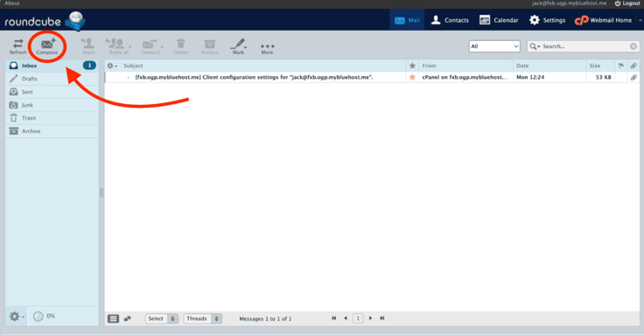Clear the search box with reset icon
The width and height of the screenshot is (644, 335).
tap(633, 46)
